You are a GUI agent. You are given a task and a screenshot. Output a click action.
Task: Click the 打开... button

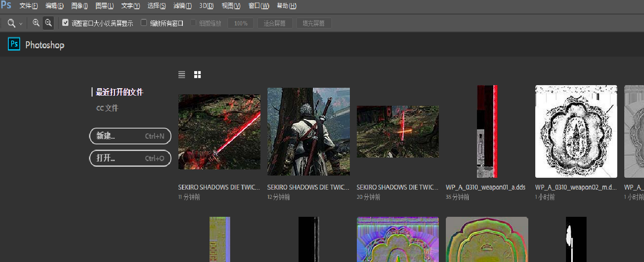pyautogui.click(x=130, y=158)
